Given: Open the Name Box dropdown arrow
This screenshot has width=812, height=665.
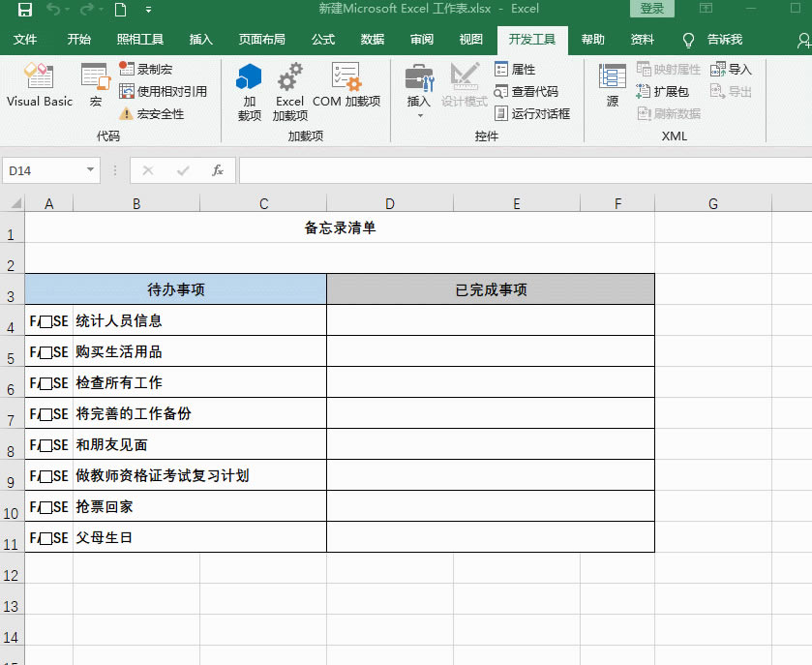Looking at the screenshot, I should pos(92,169).
